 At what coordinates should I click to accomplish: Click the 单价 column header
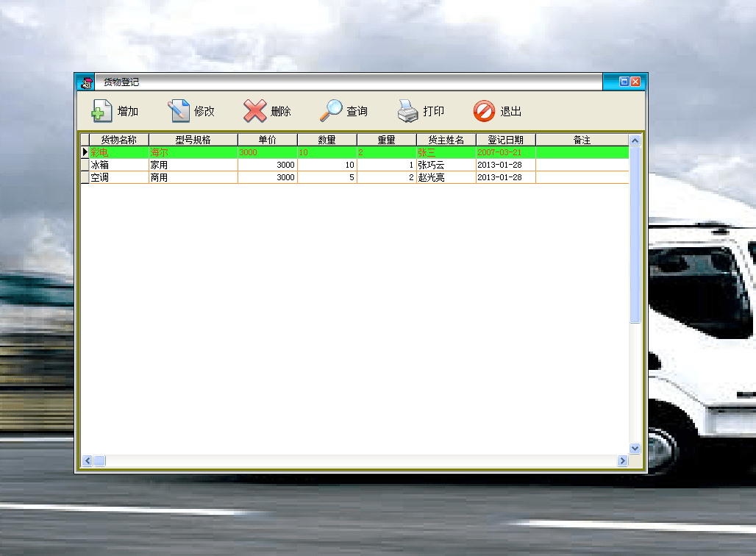coord(268,140)
